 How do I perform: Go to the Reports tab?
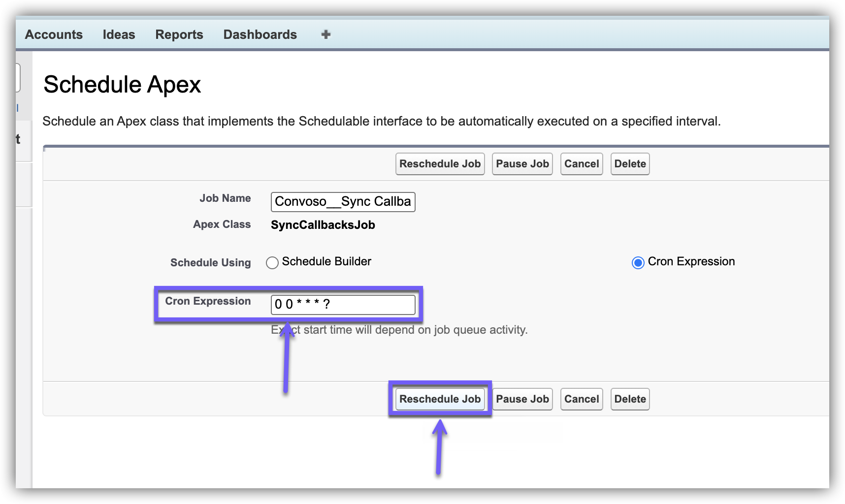point(179,34)
